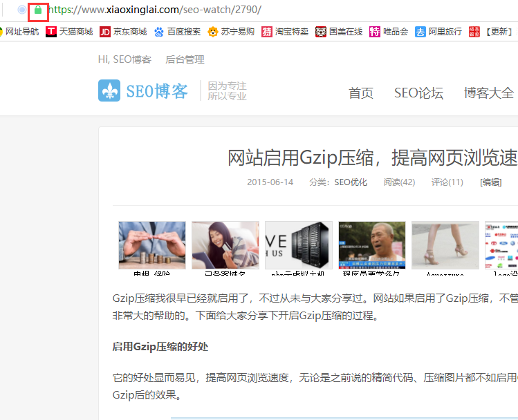Screen dimensions: 518x420
Task: Click the Hi, SEO博客 user link
Action: (x=124, y=59)
